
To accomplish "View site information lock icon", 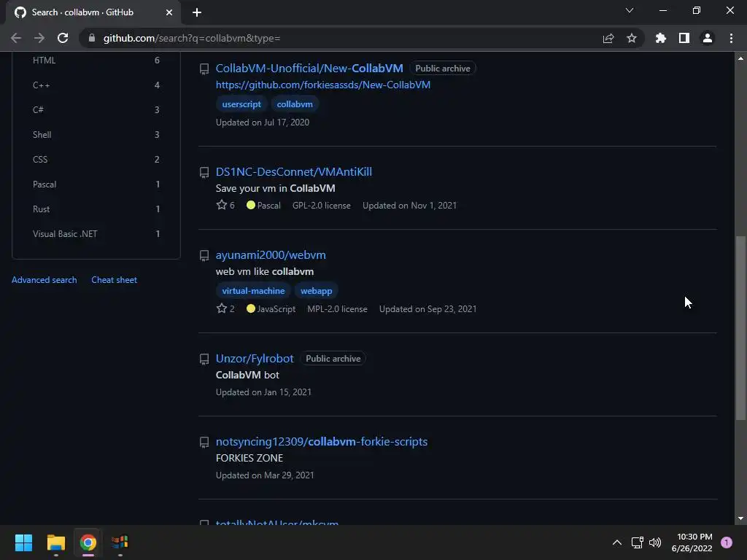I will pos(92,38).
